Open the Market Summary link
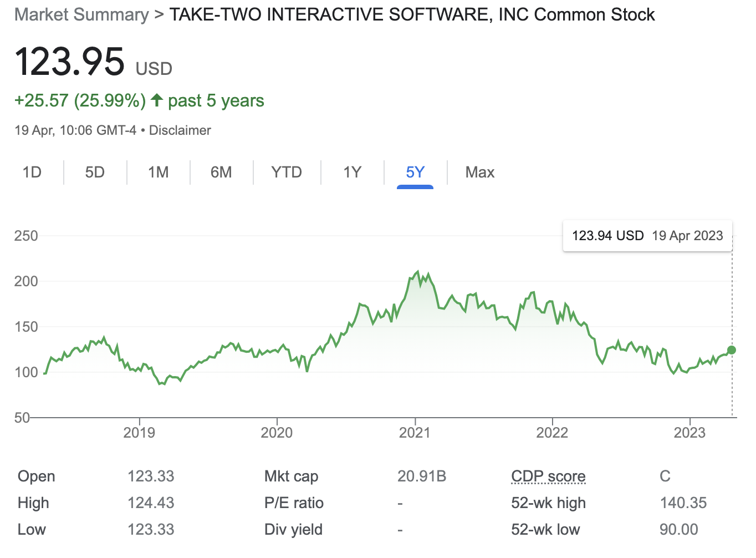Image resolution: width=756 pixels, height=558 pixels. click(x=81, y=15)
